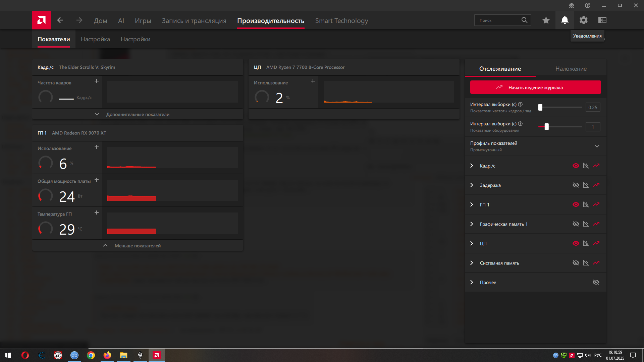Toggle graph icon for ГП 1 row
The height and width of the screenshot is (362, 644).
tap(586, 204)
